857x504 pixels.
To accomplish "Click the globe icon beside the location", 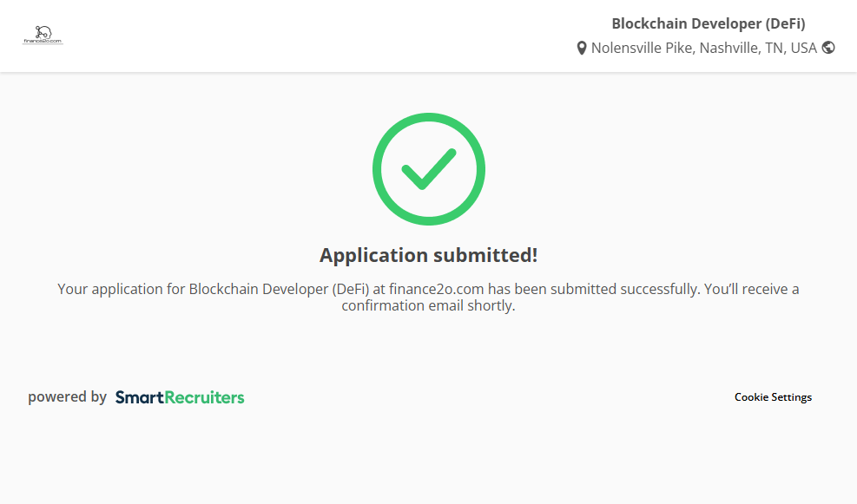I will coord(828,48).
